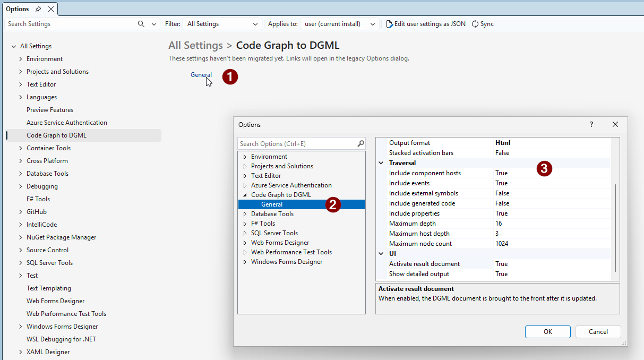The width and height of the screenshot is (644, 360).
Task: Click Cancel in the Options dialog
Action: coord(598,332)
